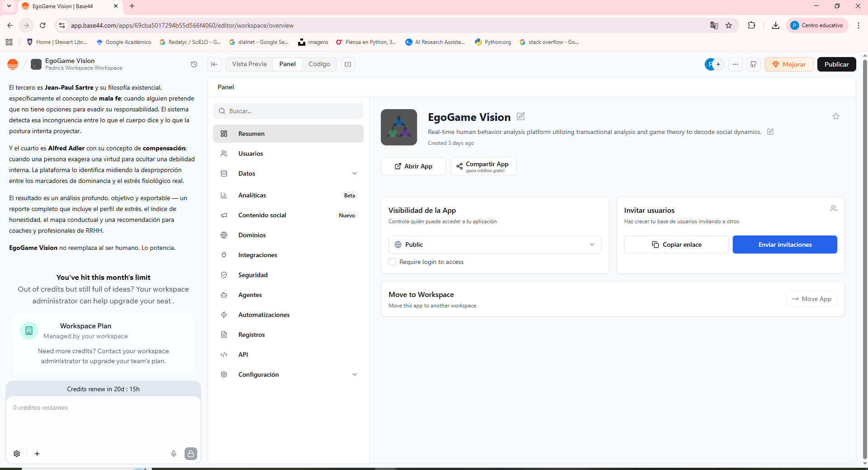Switch to the Vista Previa tab
Screen dimensions: 868x470
click(x=249, y=64)
